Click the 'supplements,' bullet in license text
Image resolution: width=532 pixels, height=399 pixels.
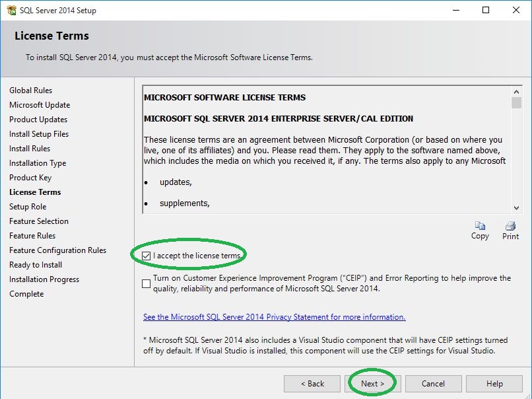tap(185, 203)
